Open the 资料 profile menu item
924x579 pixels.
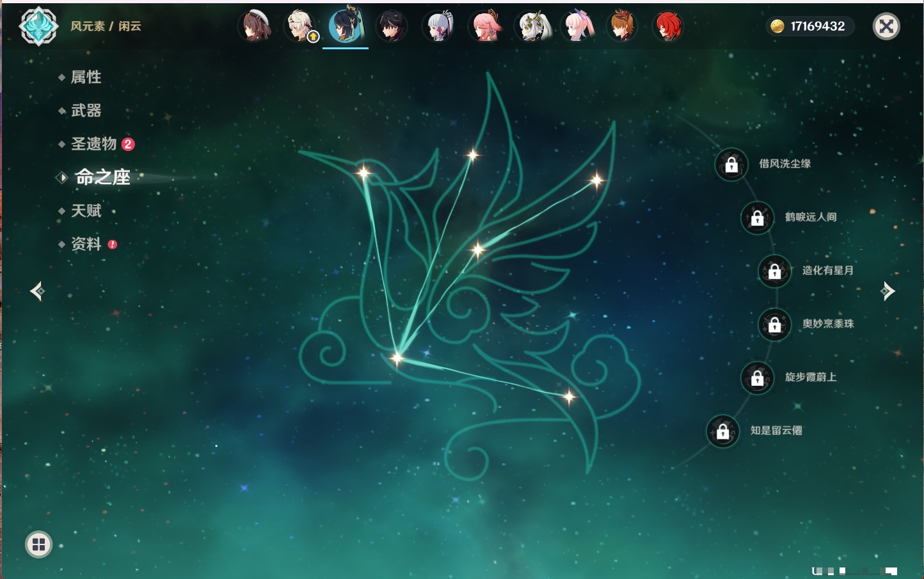tap(86, 244)
